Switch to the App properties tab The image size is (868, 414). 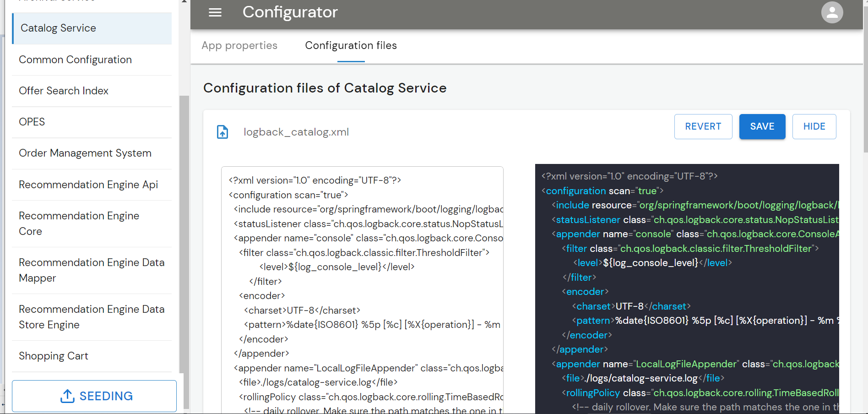click(239, 45)
